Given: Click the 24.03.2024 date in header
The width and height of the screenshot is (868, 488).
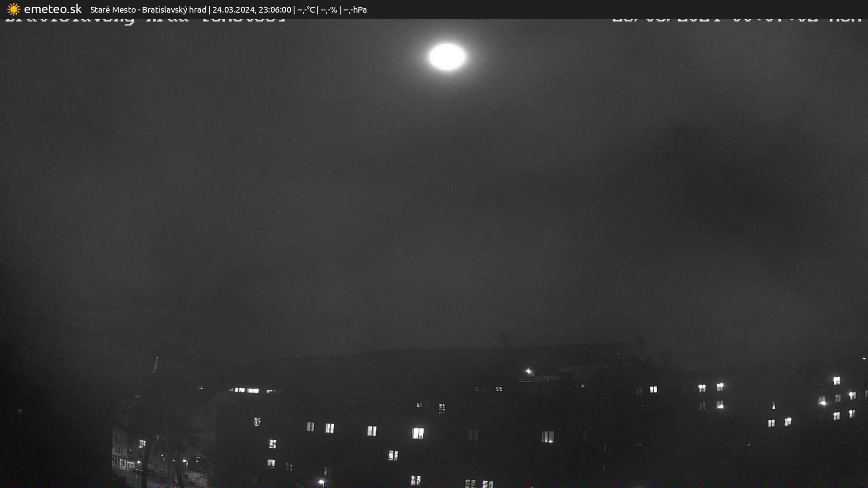Looking at the screenshot, I should coord(234,9).
